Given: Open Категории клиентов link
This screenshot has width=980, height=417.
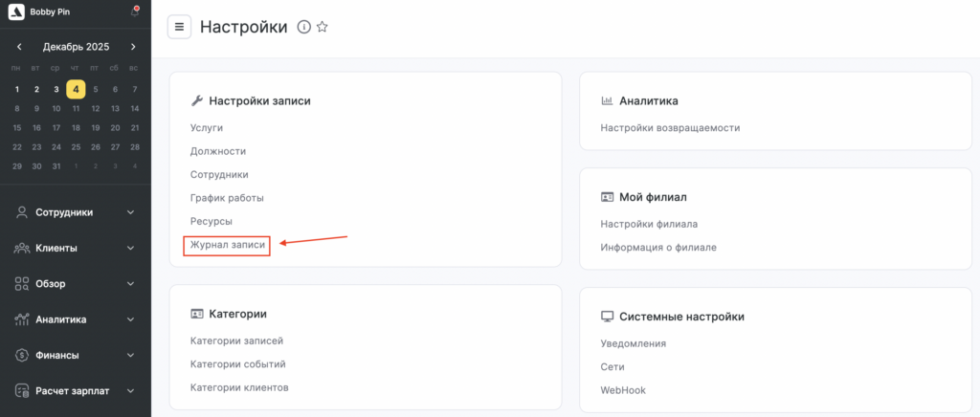Looking at the screenshot, I should click(239, 387).
